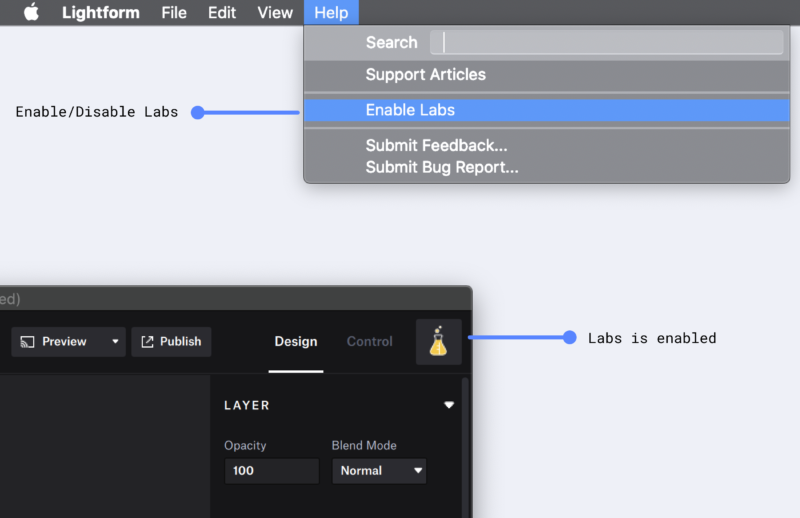Switch to the Design tab
Viewport: 800px width, 518px height.
point(296,342)
